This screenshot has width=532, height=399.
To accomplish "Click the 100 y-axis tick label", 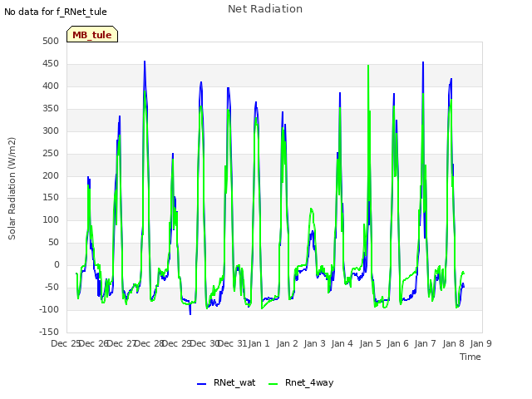I will point(51,219).
